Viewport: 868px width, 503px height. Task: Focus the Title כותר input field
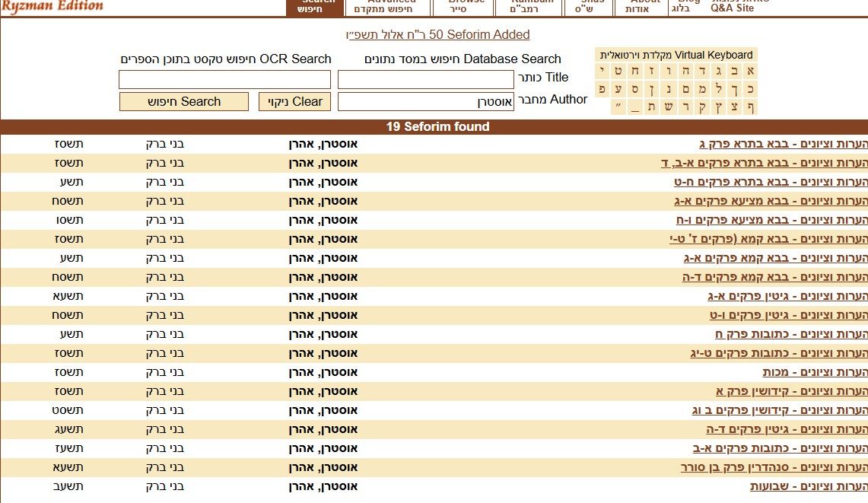pos(426,80)
